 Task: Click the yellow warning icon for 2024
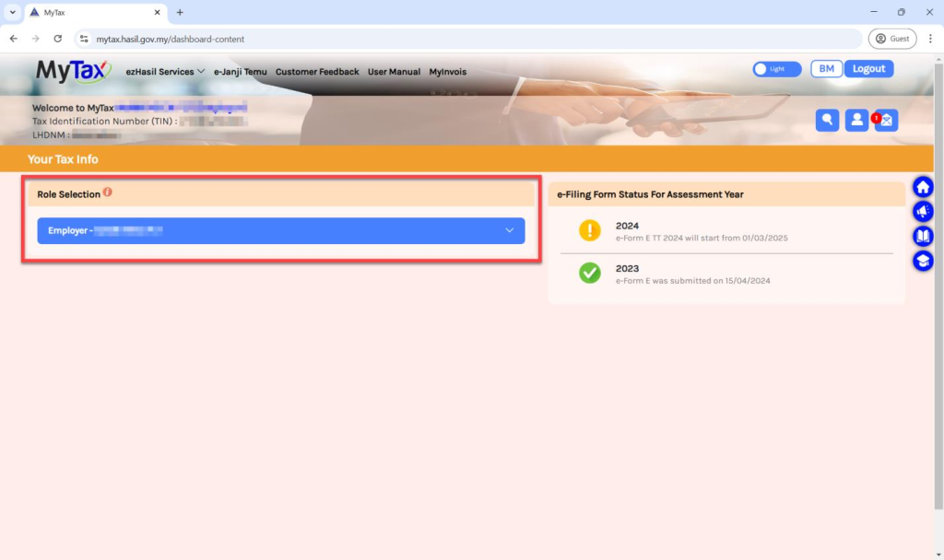(589, 230)
